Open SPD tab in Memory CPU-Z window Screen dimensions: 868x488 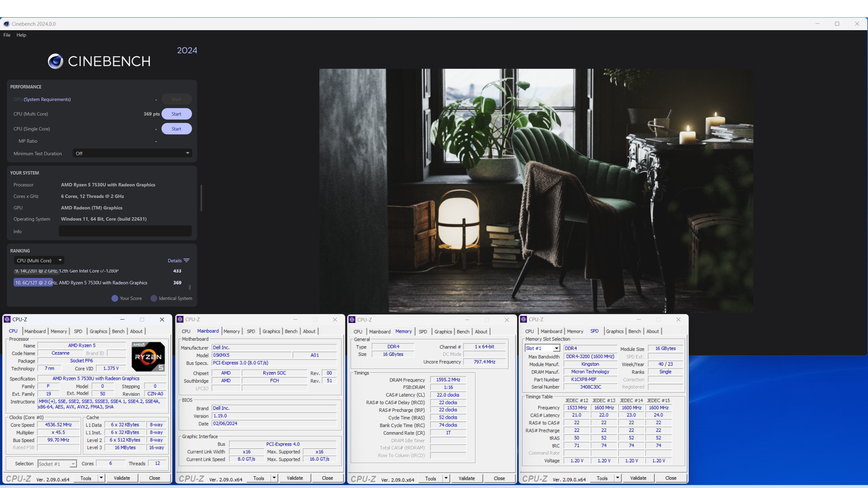pos(423,332)
